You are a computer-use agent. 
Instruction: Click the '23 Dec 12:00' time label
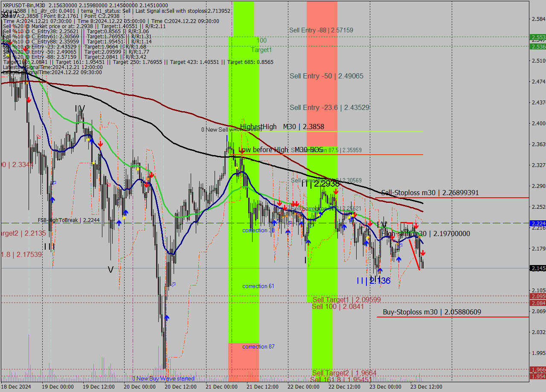point(426,387)
